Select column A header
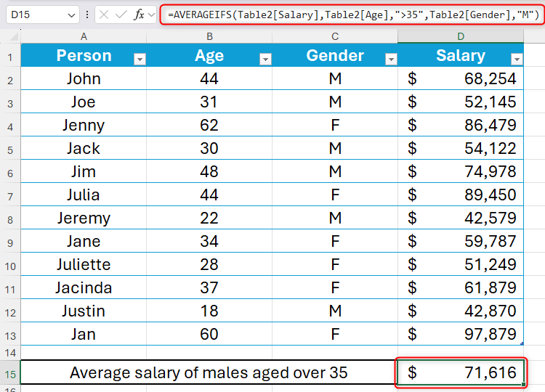This screenshot has height=392, width=545. pyautogui.click(x=84, y=36)
